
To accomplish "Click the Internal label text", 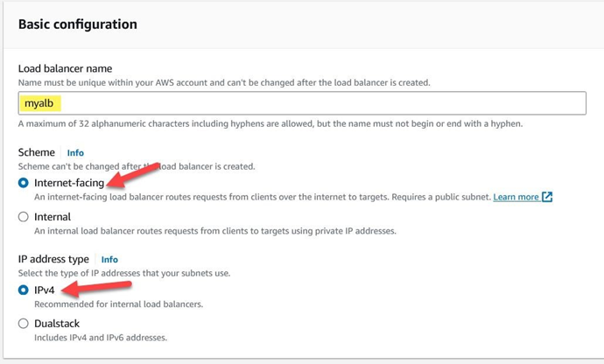I will [x=53, y=217].
